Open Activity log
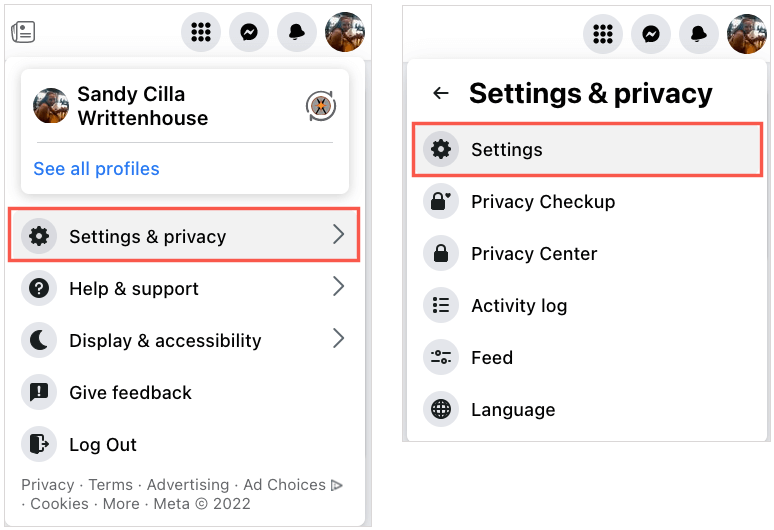774x530 pixels. [x=519, y=306]
